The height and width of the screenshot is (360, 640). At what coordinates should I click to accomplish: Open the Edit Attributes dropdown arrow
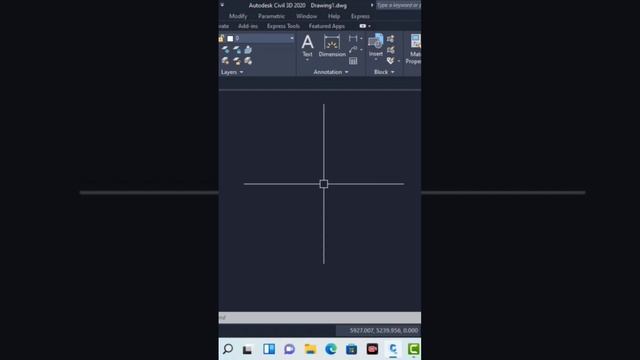399,61
